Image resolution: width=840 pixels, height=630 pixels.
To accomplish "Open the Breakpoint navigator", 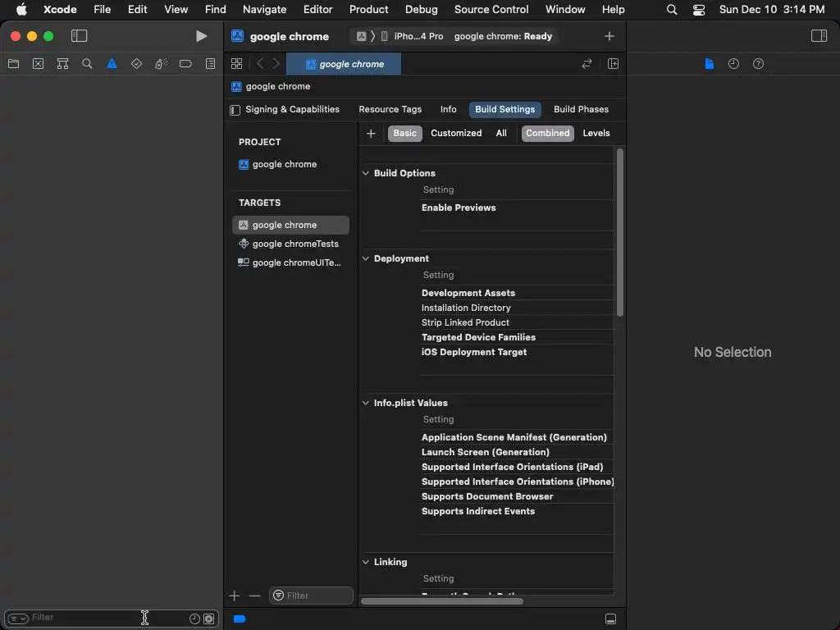I will pos(185,64).
